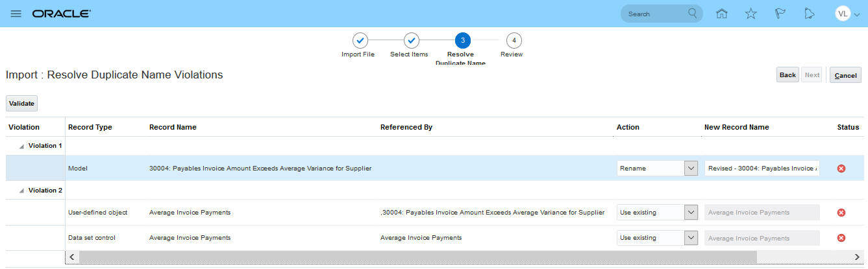Open Action dropdown set to Rename
Image resolution: width=868 pixels, height=269 pixels.
tap(657, 169)
